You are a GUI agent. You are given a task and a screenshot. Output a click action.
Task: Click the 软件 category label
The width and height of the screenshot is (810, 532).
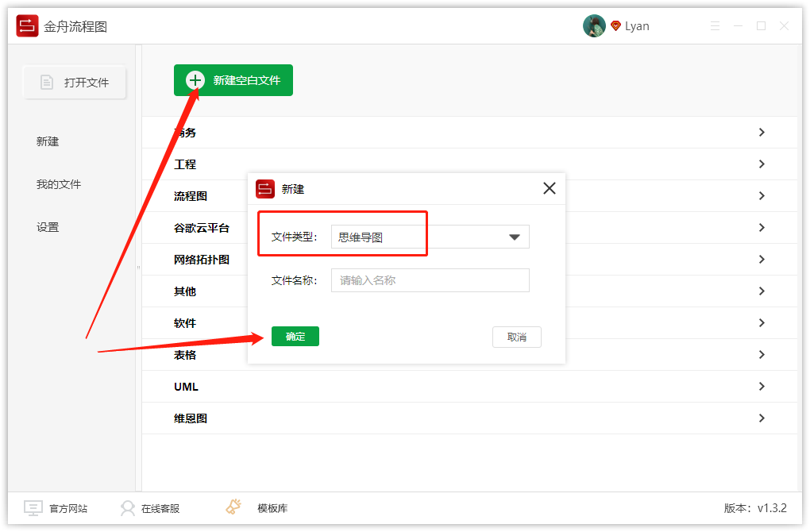[185, 323]
